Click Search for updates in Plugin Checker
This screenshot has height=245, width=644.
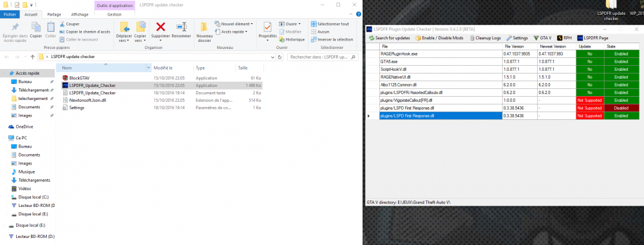click(x=390, y=38)
